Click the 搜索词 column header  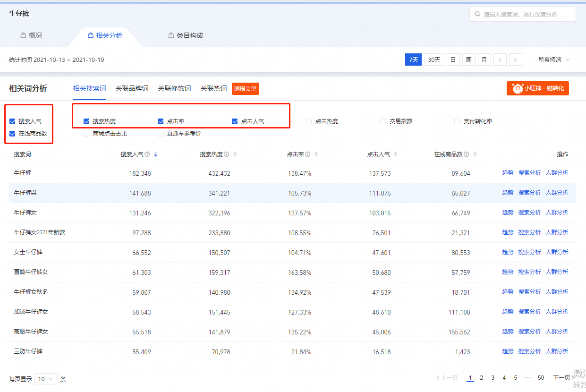22,154
